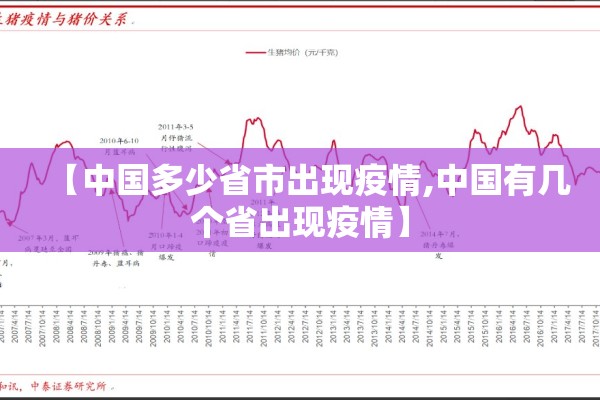Click the x-axis label 2009/7/14

(139, 326)
